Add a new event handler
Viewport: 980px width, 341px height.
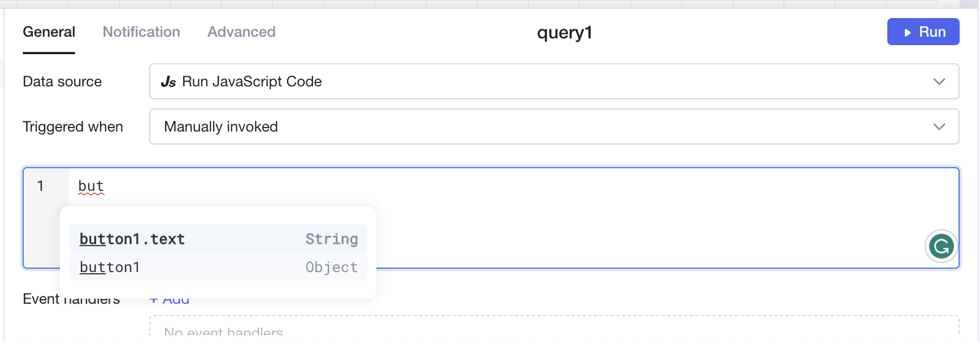[170, 300]
